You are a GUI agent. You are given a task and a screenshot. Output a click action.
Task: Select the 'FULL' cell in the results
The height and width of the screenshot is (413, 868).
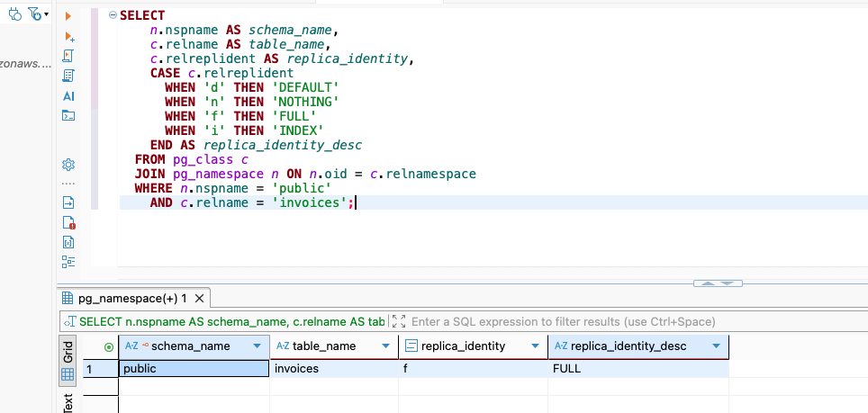tap(638, 369)
